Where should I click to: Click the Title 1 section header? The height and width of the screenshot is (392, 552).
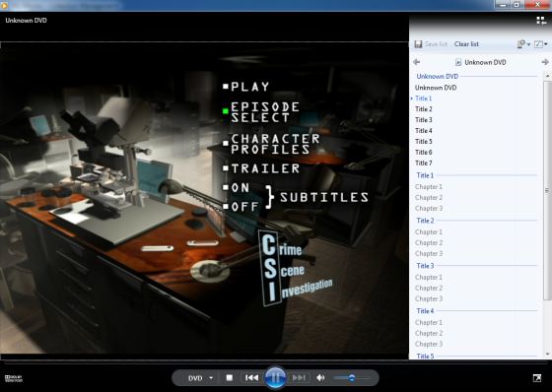tap(425, 175)
